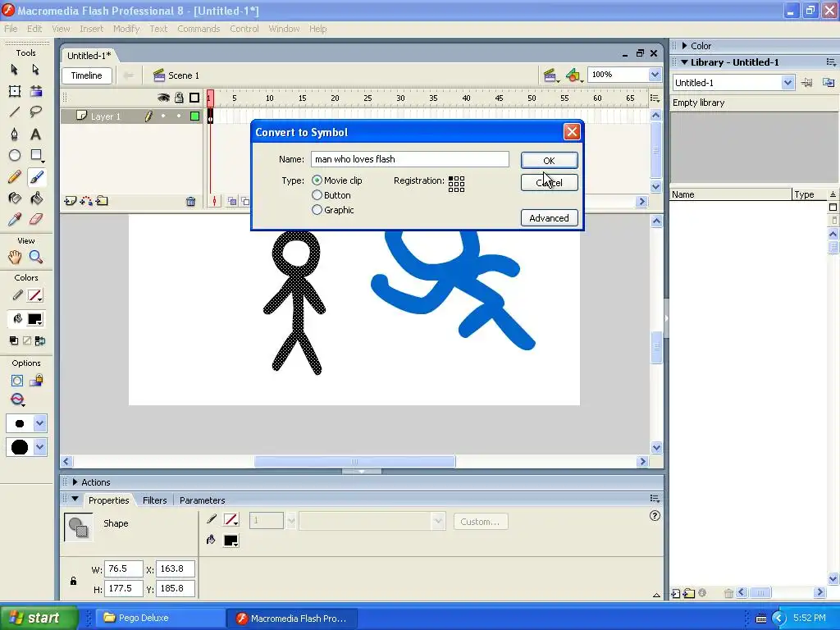Open the Brush Mode option dropdown
840x630 pixels.
(18, 399)
